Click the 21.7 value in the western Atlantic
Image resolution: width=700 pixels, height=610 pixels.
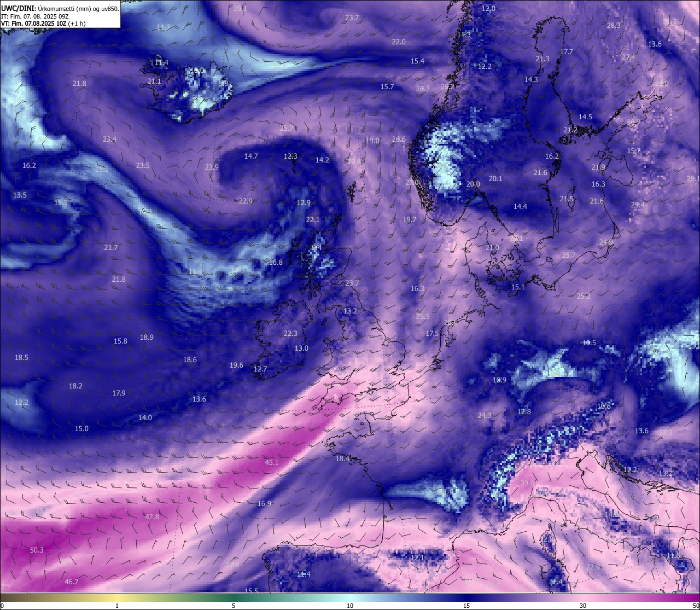pos(111,247)
